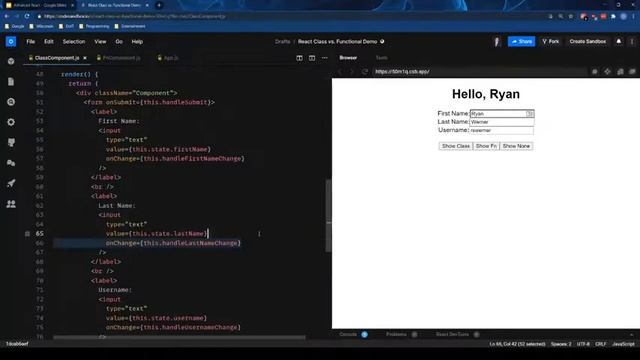Open the CodeSandbox logo menu
Screen dimensions: 640x360
(x=11, y=41)
